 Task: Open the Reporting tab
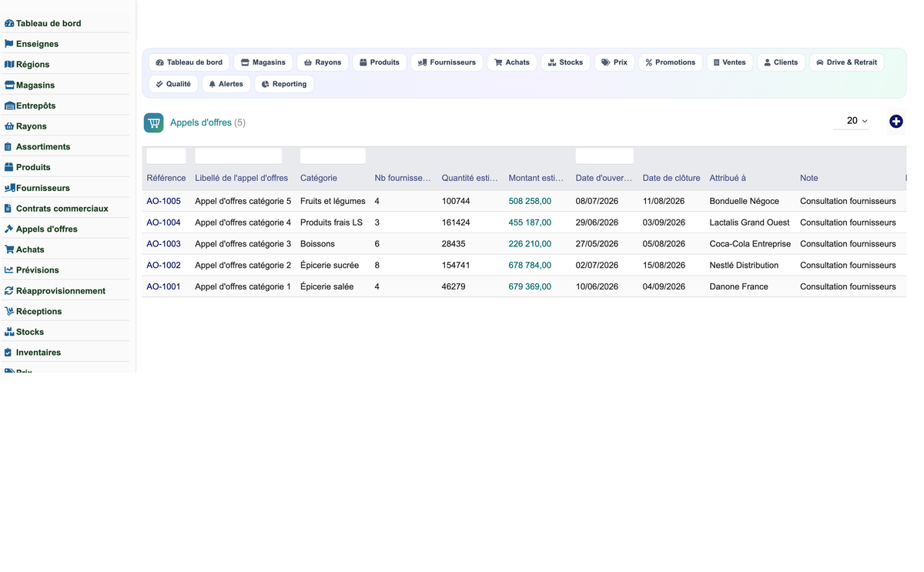[x=284, y=84]
